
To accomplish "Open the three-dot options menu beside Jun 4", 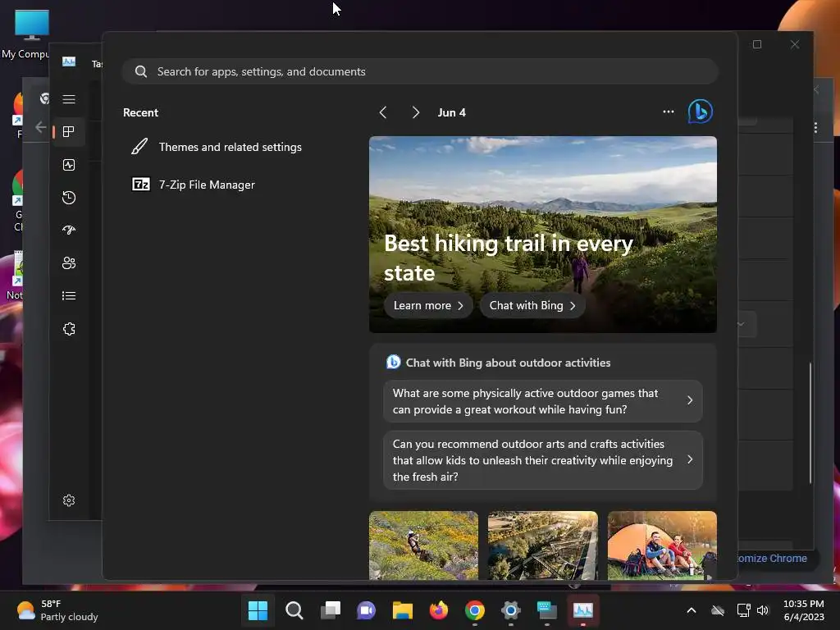I will [x=668, y=112].
